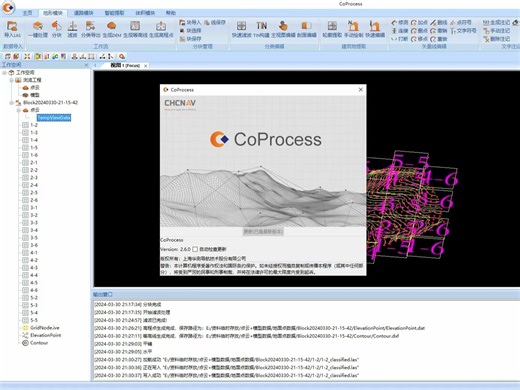520x390 pixels.
Task: Click the 块选择 block select item
Action: tap(190, 31)
